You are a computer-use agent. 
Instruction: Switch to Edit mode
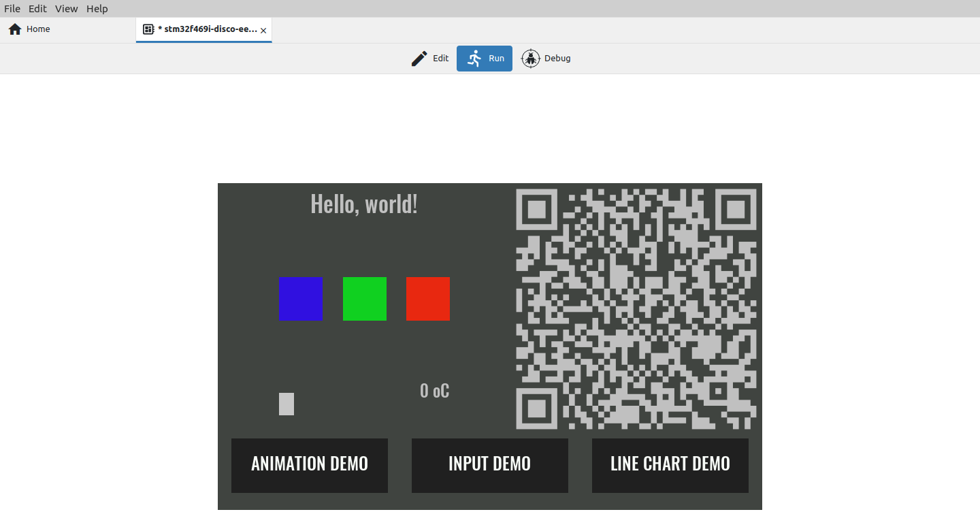[430, 59]
